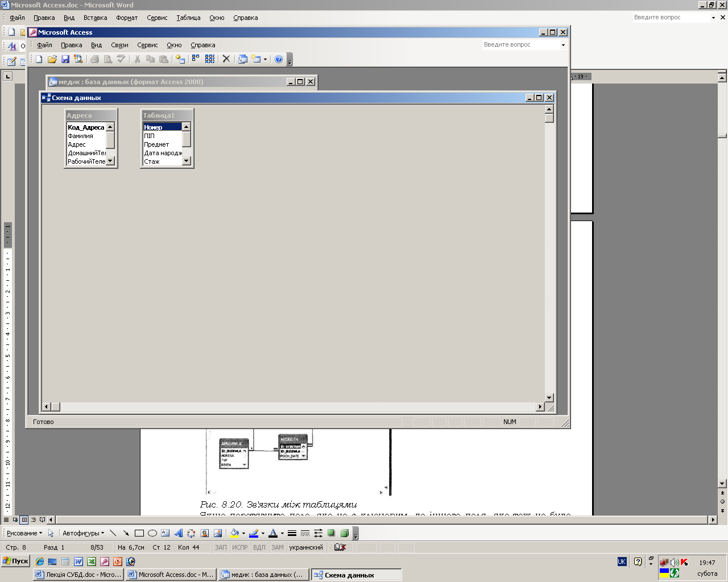Click the Print icon in Access toolbar
This screenshot has height=582, width=728.
95,59
